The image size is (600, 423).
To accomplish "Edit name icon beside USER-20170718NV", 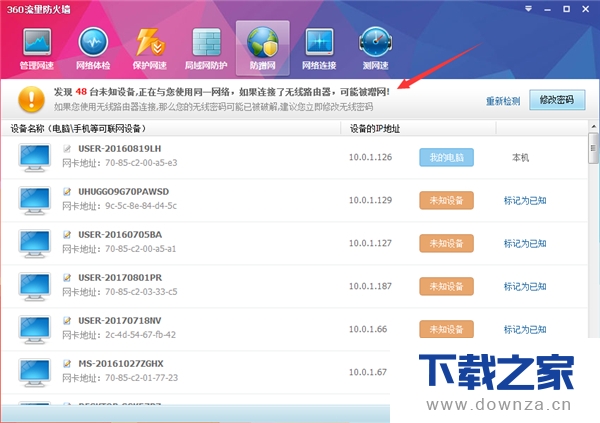I will coord(67,320).
